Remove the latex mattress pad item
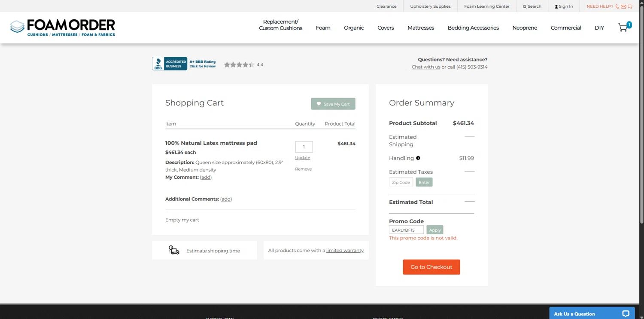The image size is (644, 319). (x=304, y=169)
